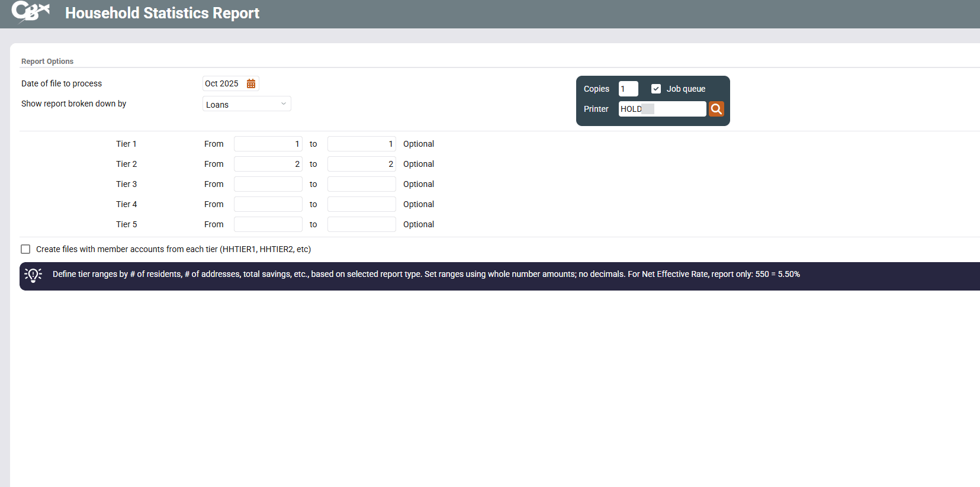Click the date of file field

[x=223, y=84]
